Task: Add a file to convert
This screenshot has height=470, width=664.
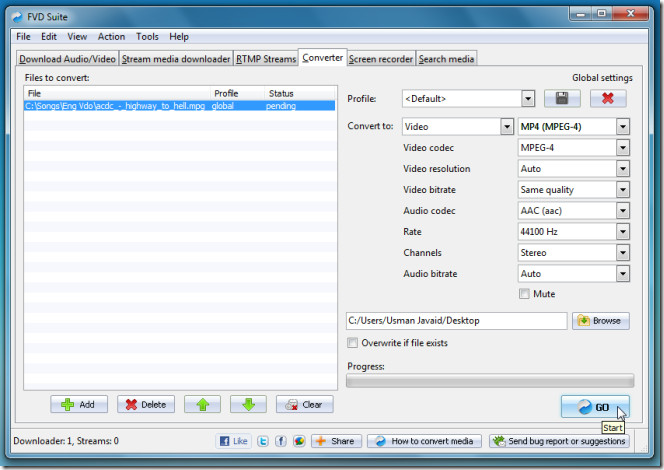Action: 79,404
